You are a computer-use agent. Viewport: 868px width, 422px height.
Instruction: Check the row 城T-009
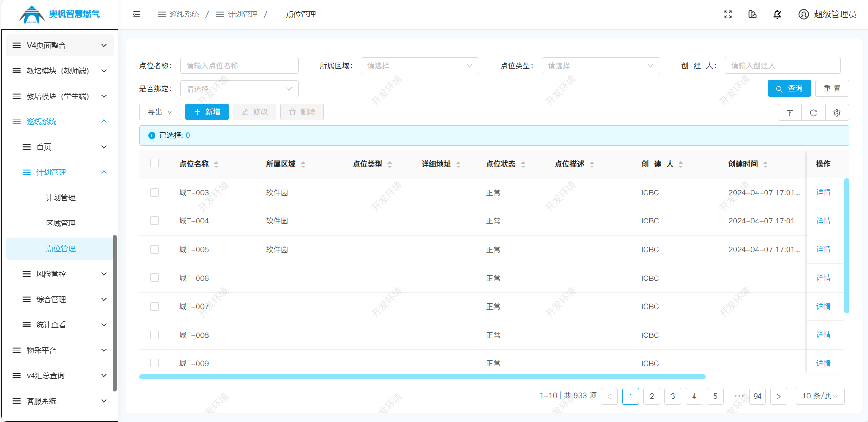click(x=155, y=363)
